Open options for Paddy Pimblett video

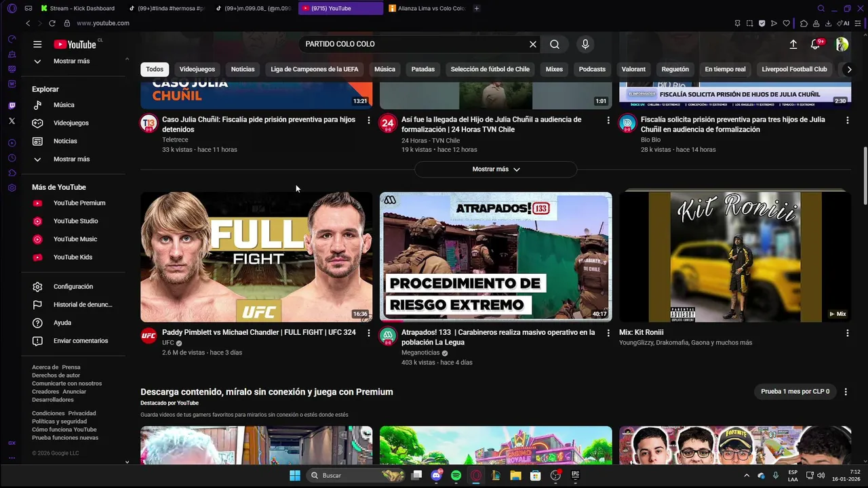[369, 333]
